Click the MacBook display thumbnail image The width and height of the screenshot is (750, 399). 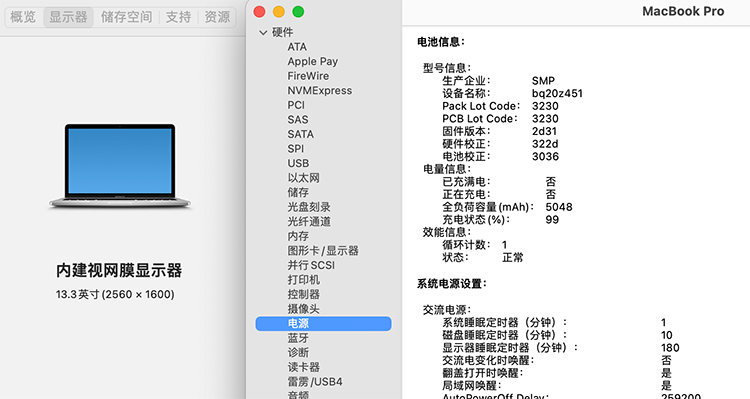(x=120, y=166)
